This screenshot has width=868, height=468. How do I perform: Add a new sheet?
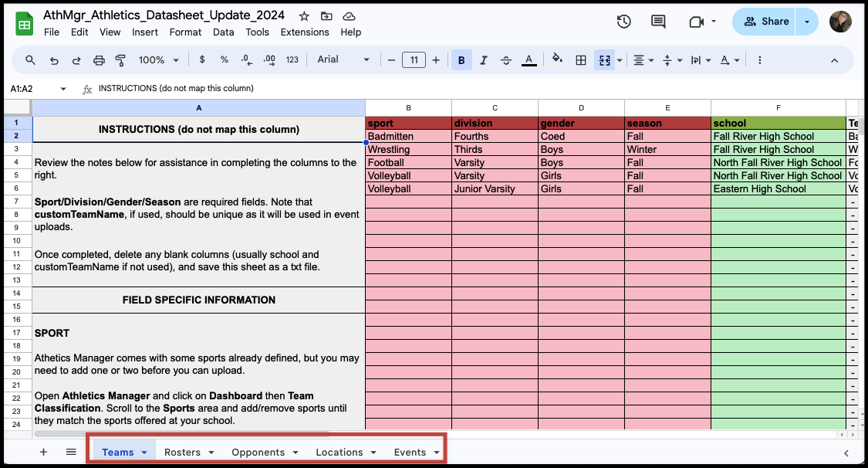click(x=43, y=452)
